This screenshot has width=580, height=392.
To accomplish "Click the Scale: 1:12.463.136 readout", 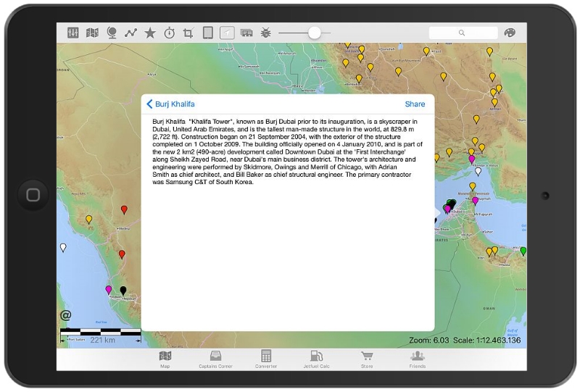I will point(486,341).
